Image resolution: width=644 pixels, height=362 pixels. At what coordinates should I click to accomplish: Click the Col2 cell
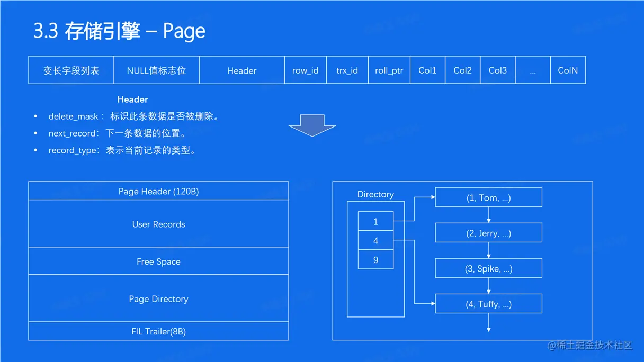click(x=462, y=70)
